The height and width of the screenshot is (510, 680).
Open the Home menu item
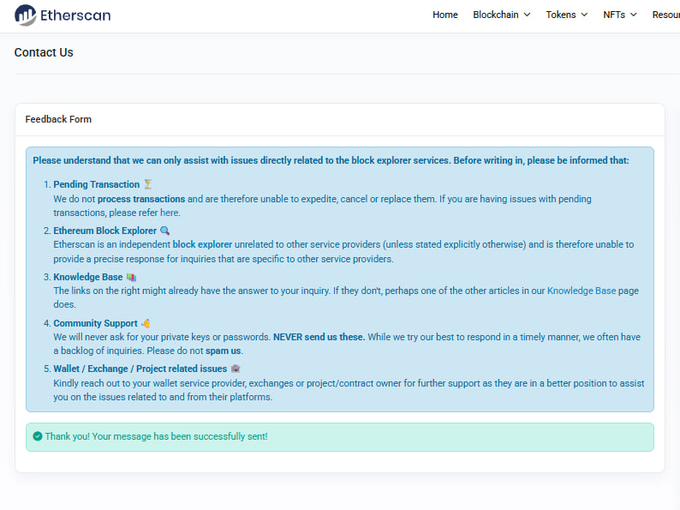pyautogui.click(x=445, y=15)
